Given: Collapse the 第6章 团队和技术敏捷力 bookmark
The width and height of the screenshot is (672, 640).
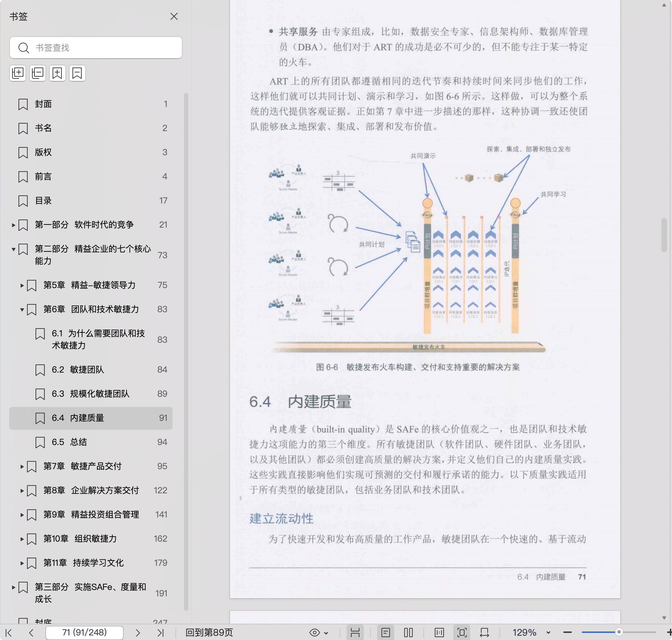Looking at the screenshot, I should pyautogui.click(x=22, y=310).
